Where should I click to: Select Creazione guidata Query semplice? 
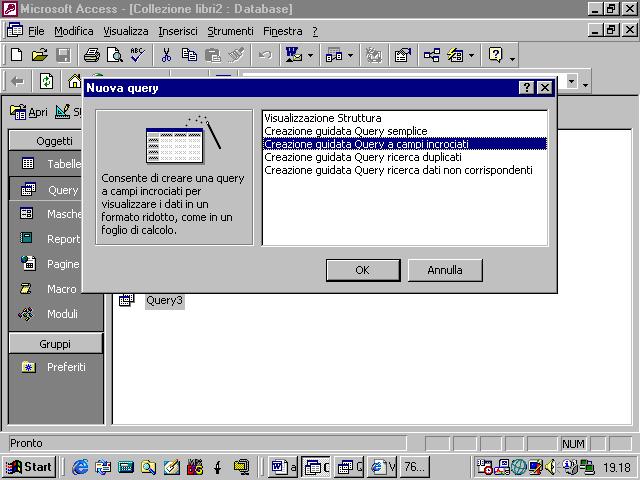pyautogui.click(x=404, y=131)
